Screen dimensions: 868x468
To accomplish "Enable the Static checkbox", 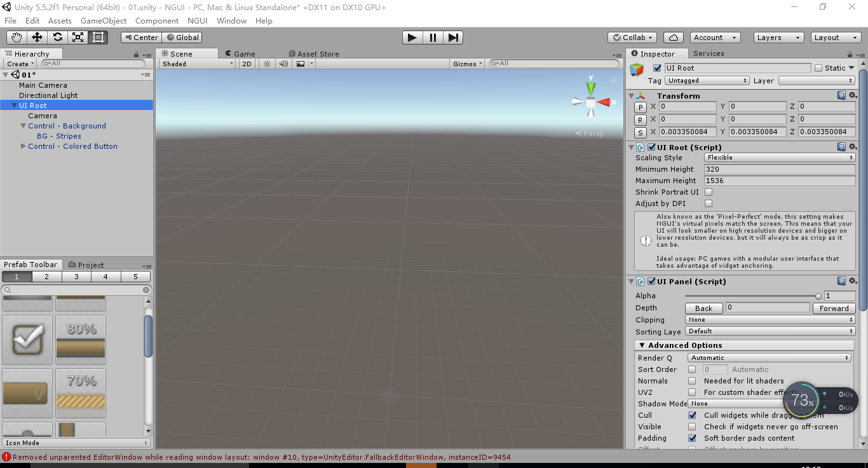I will coord(818,68).
